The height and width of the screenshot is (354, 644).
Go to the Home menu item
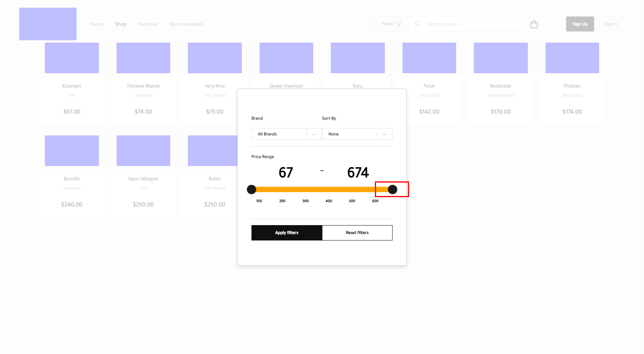(97, 24)
